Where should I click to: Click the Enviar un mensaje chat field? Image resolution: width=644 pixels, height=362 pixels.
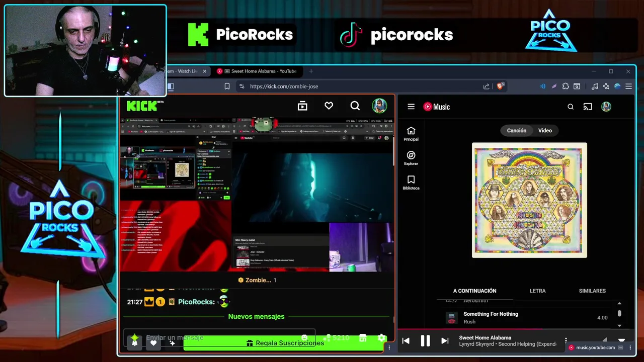point(219,337)
